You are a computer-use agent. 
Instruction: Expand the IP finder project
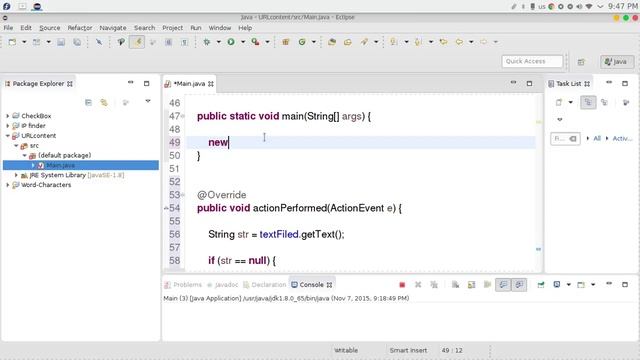[x=7, y=126]
